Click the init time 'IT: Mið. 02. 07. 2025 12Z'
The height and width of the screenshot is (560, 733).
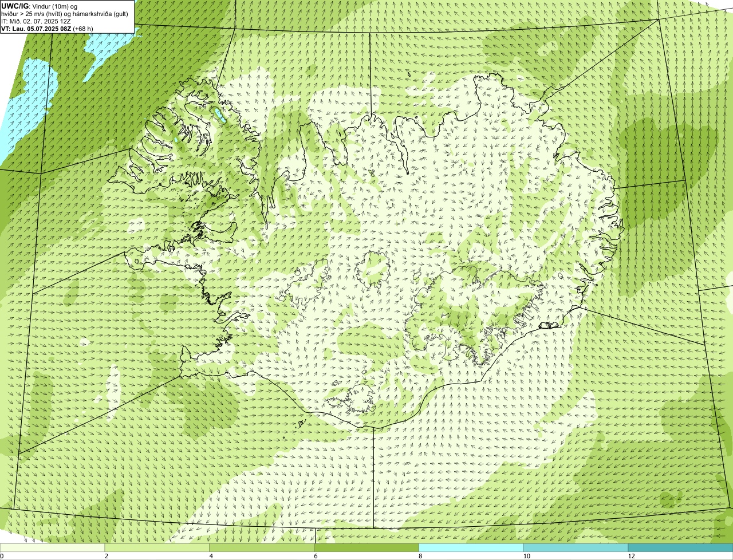36,21
